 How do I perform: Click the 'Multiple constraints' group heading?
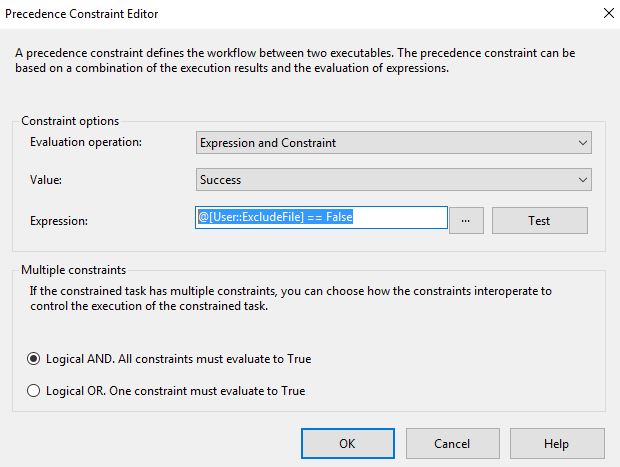coord(74,270)
